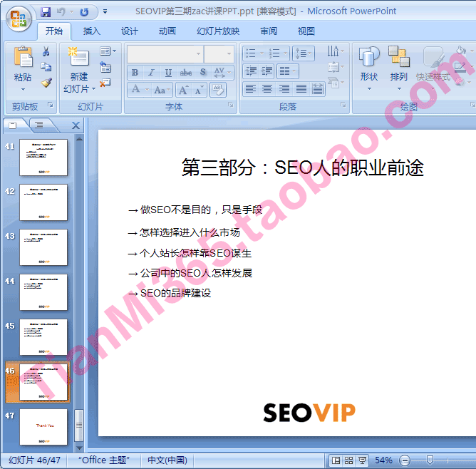
Task: Open the Shapes gallery
Action: 369,68
